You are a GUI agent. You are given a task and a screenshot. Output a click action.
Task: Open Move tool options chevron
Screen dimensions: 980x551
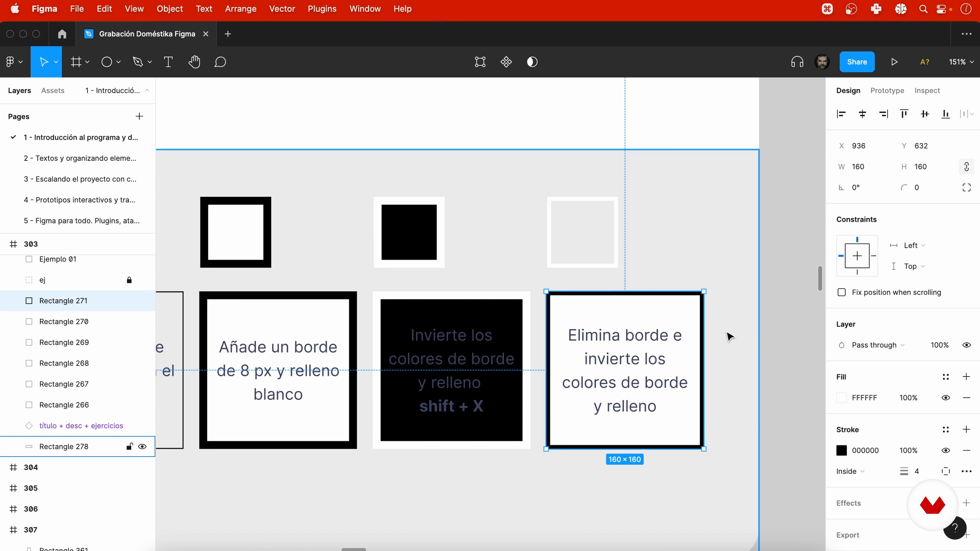coord(56,62)
